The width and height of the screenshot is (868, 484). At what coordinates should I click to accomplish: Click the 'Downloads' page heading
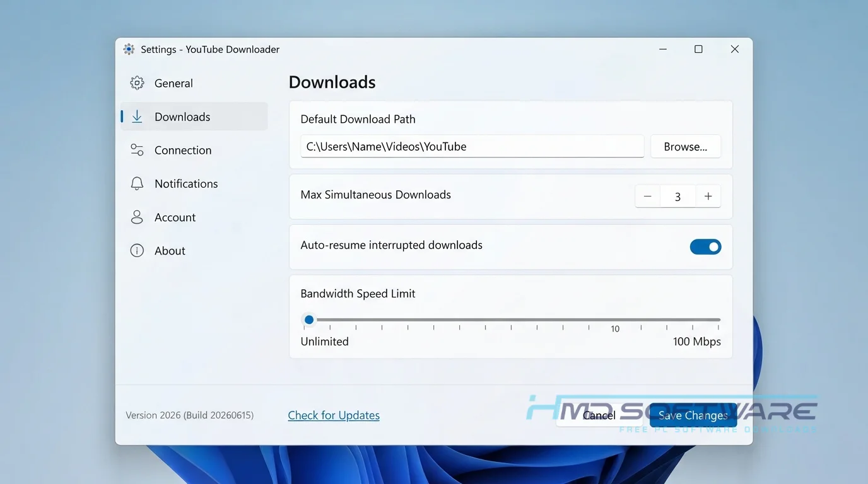click(x=332, y=83)
